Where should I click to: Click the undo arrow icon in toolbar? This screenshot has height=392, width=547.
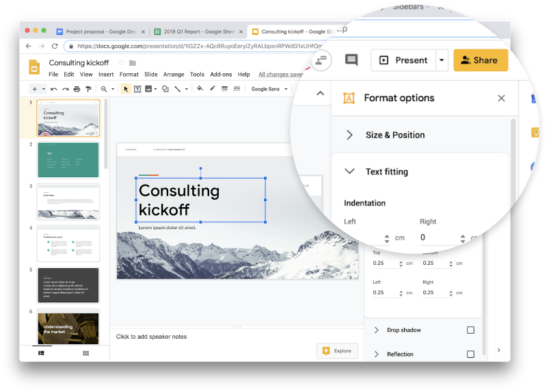click(54, 89)
